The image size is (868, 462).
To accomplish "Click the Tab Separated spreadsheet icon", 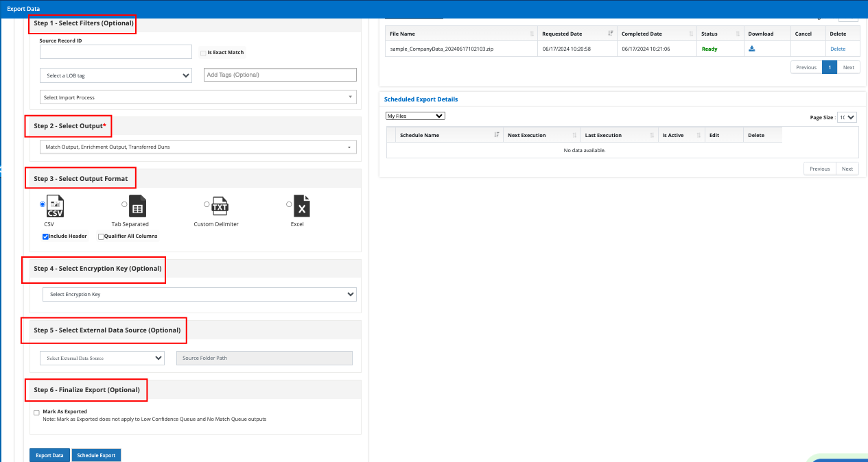I will pos(137,206).
